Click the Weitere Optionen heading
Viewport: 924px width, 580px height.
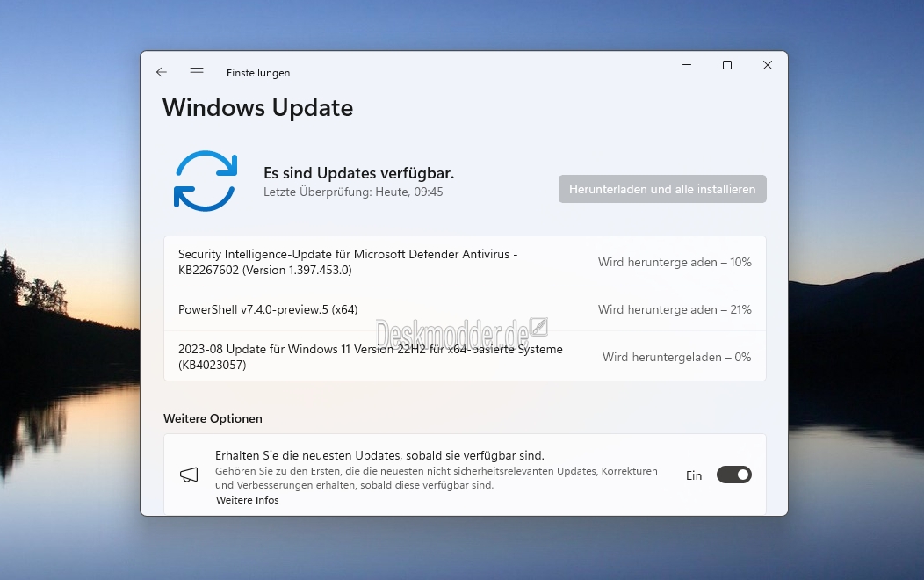tap(213, 418)
